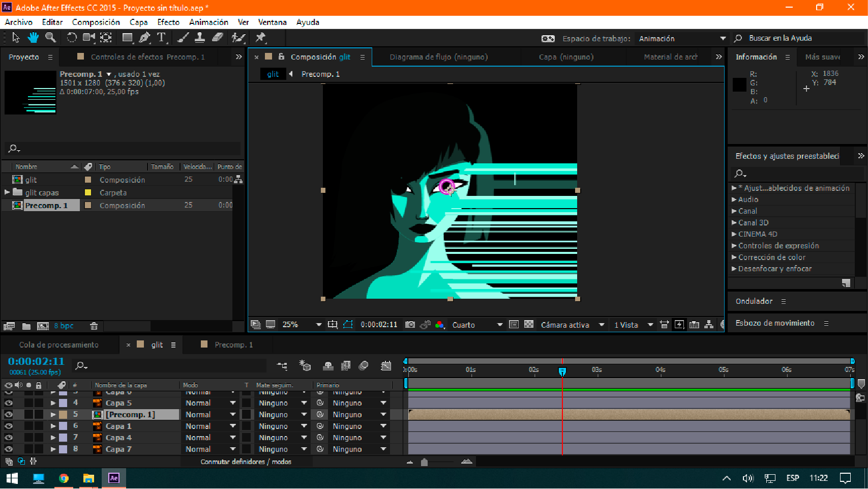Select the Puppet Pin tool
This screenshot has height=489, width=868.
coord(260,37)
